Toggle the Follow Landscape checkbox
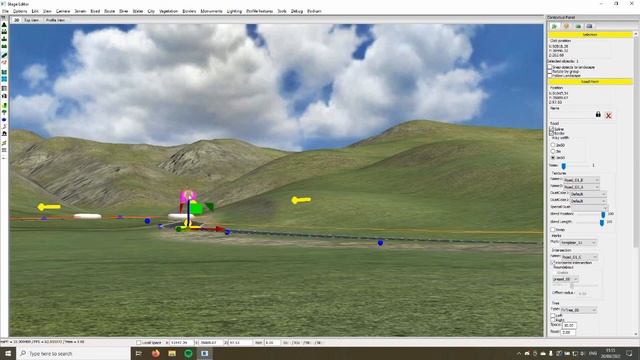Image resolution: width=640 pixels, height=360 pixels. (550, 76)
